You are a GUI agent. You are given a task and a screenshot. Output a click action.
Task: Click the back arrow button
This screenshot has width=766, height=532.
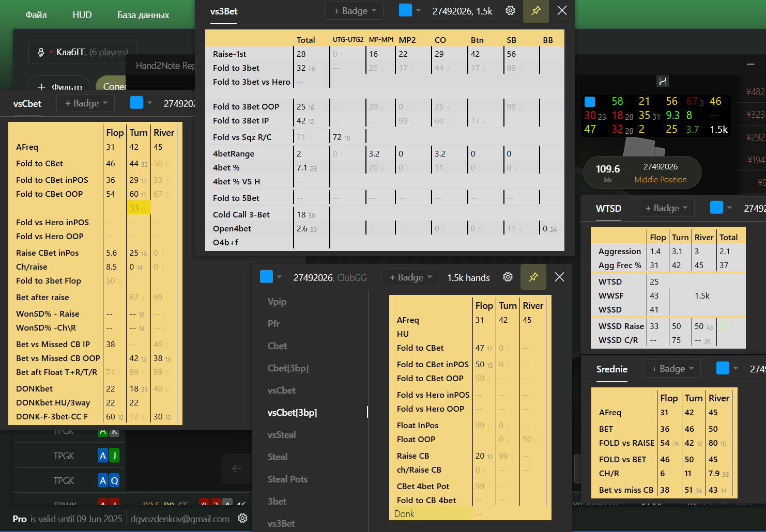237,468
